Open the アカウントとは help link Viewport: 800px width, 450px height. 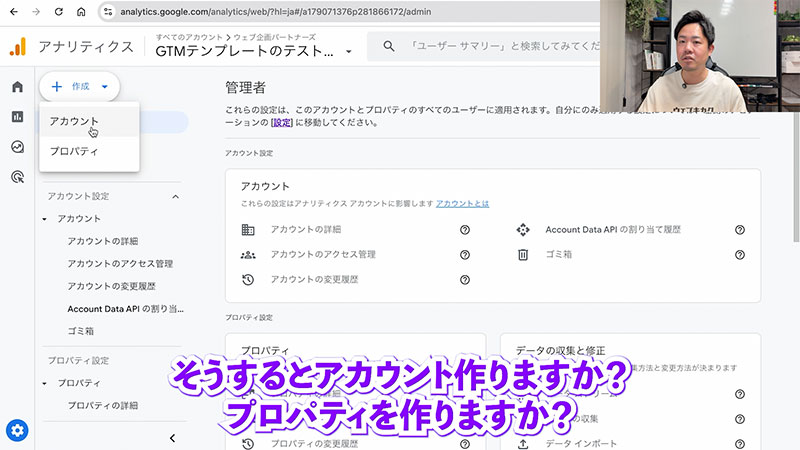pyautogui.click(x=462, y=204)
